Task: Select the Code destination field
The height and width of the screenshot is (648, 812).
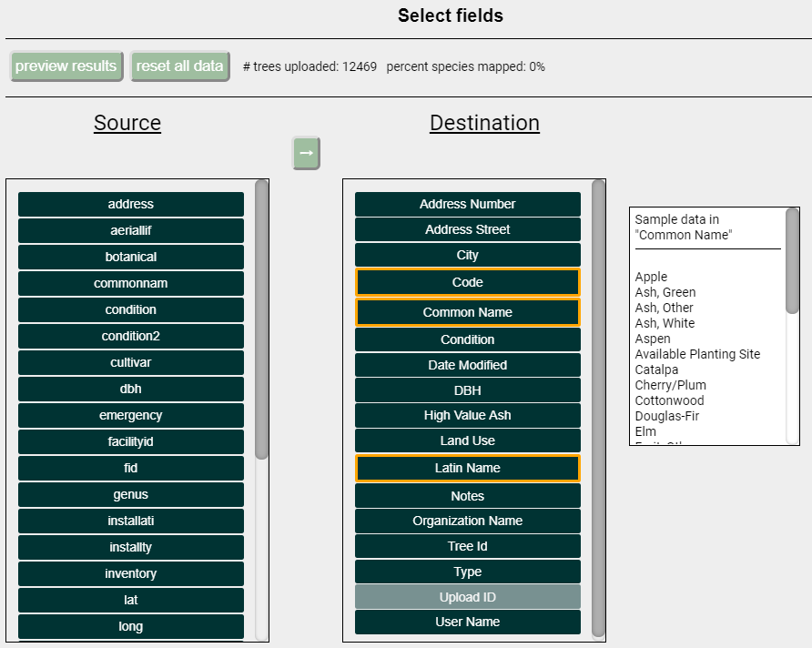Action: (x=467, y=282)
